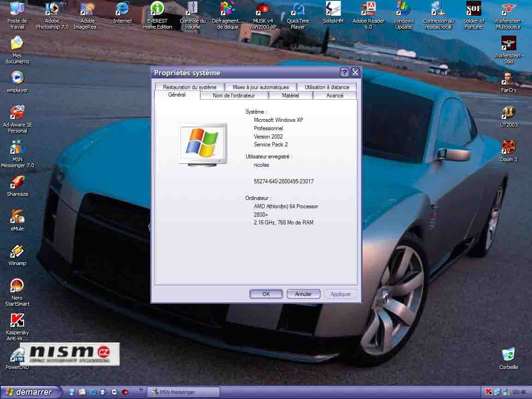Select the Windows Update desktop icon
The height and width of the screenshot is (399, 532).
click(404, 15)
